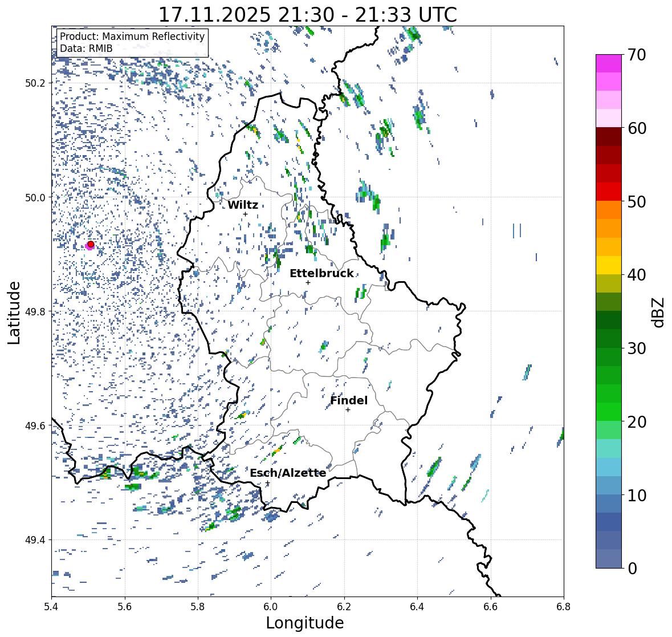Click latitude tick label 49.8
672x637 pixels.
pos(35,311)
